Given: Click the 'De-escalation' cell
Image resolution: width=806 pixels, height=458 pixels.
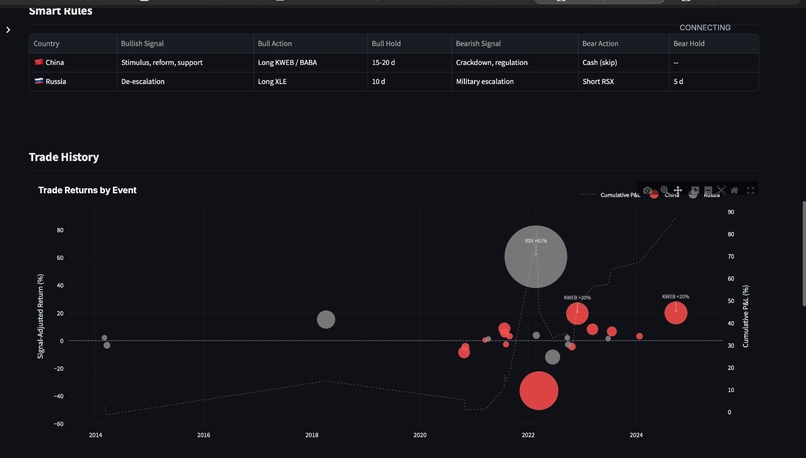Looking at the screenshot, I should click(185, 82).
